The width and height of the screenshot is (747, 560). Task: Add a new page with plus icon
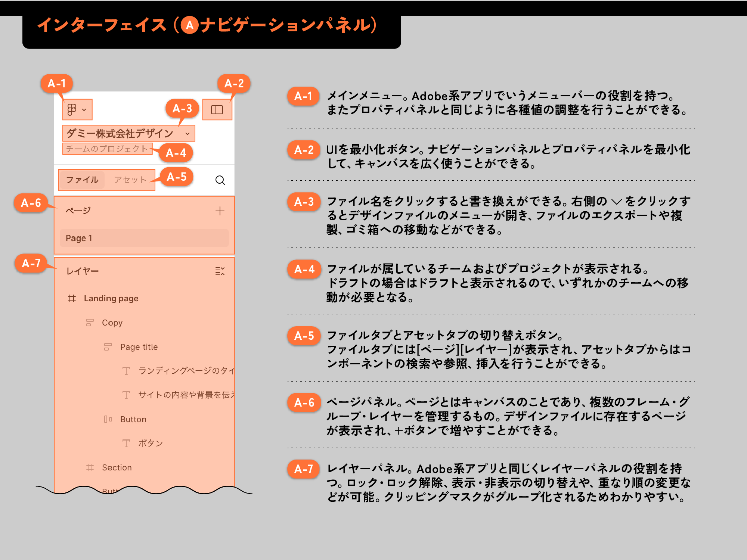point(220,211)
